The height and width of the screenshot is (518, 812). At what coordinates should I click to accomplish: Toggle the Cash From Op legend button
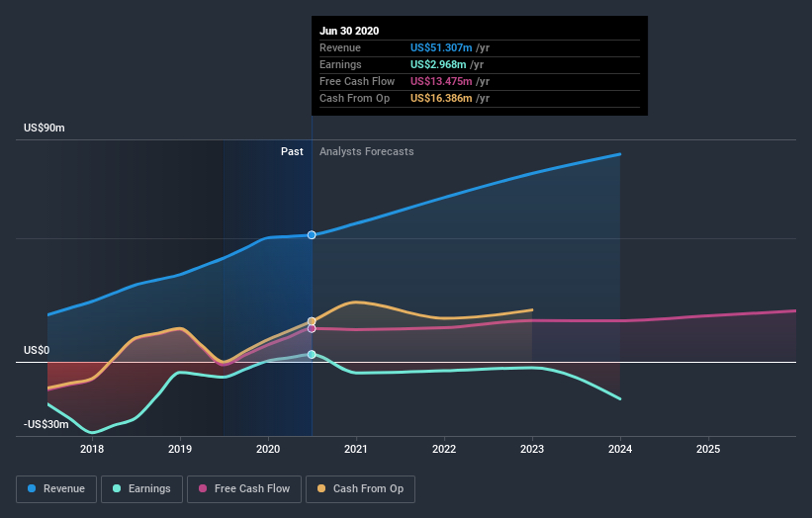coord(360,489)
